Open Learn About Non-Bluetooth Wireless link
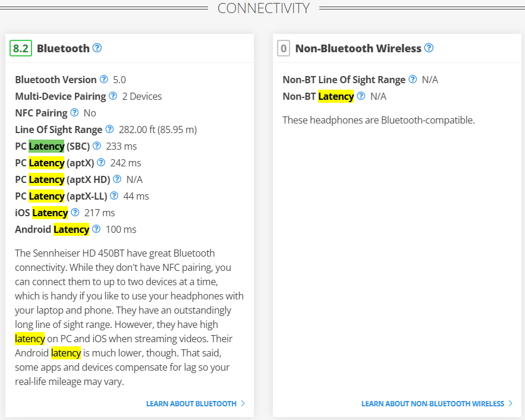 point(433,403)
